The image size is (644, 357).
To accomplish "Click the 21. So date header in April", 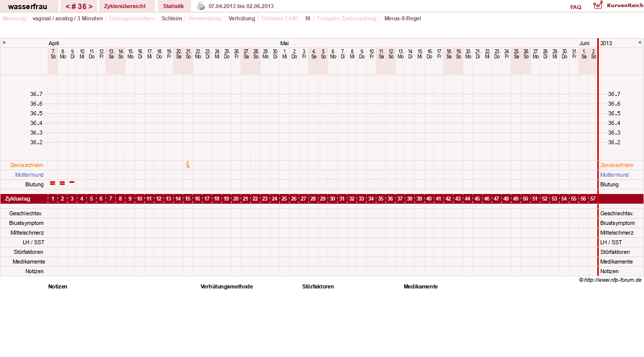I will [x=188, y=53].
